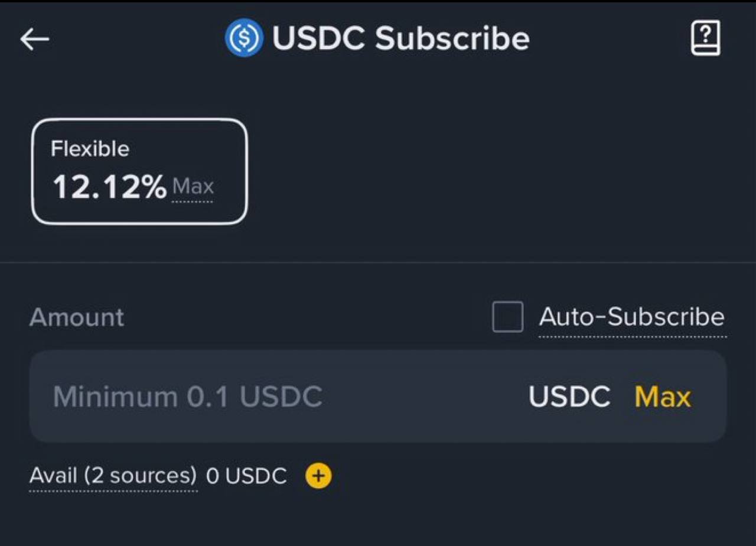Click the USDC Subscribe page title
Viewport: 756px width, 546px height.
point(401,38)
